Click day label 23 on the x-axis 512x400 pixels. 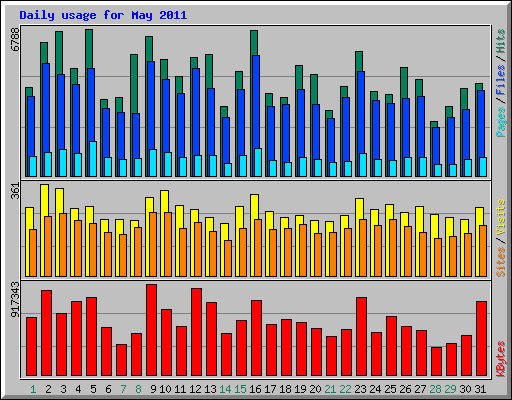(360, 389)
